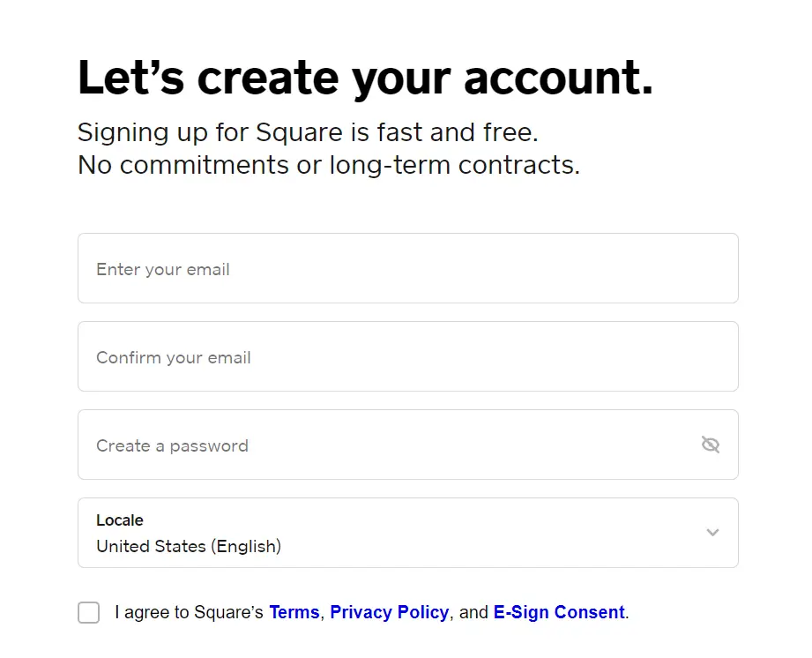This screenshot has height=658, width=812.
Task: Focus the Enter your email field
Action: (x=408, y=268)
